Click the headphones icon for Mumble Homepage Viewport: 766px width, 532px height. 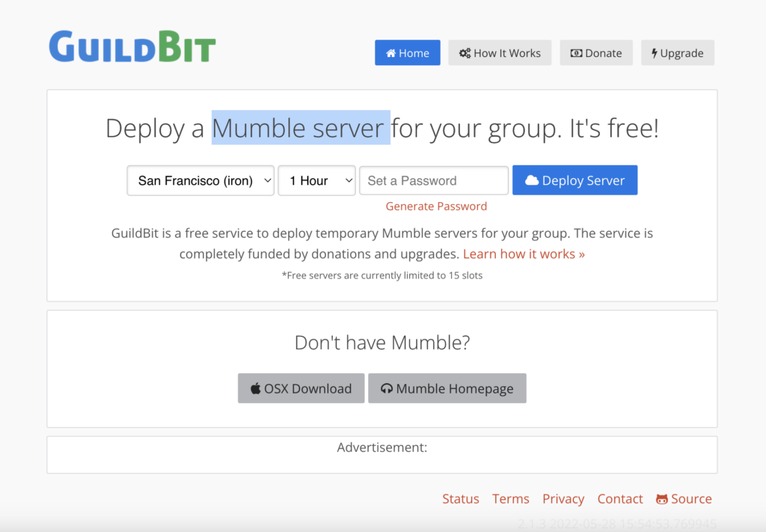(387, 388)
